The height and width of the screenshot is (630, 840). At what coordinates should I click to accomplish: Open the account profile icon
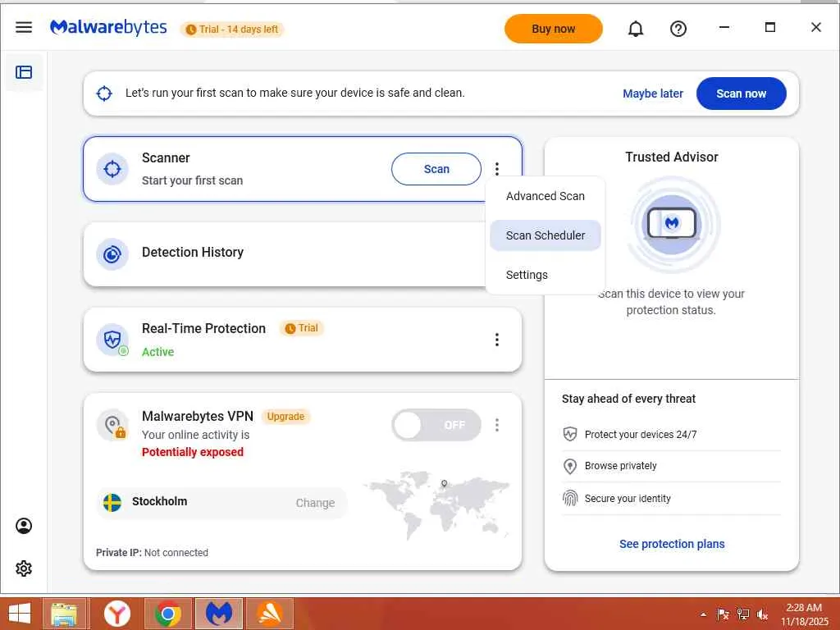(24, 526)
